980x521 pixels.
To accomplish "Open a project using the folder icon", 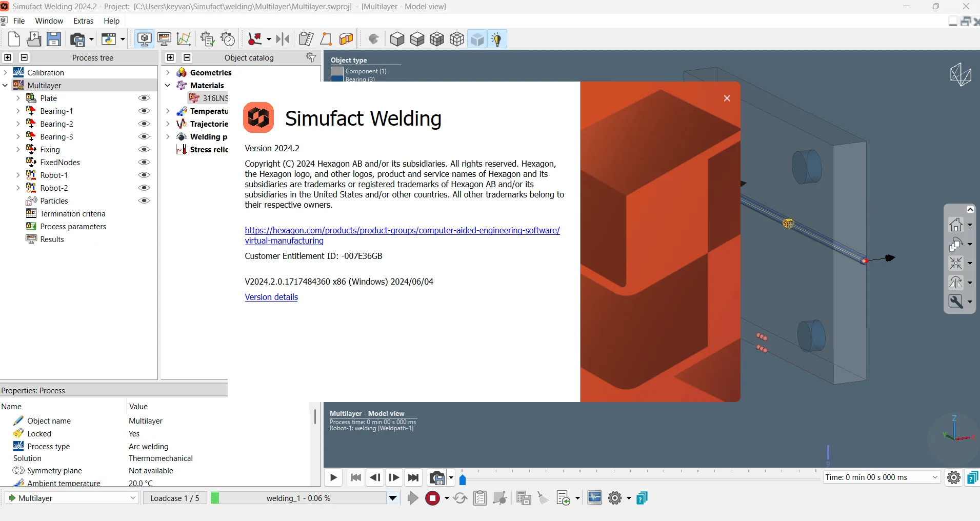I will (34, 39).
